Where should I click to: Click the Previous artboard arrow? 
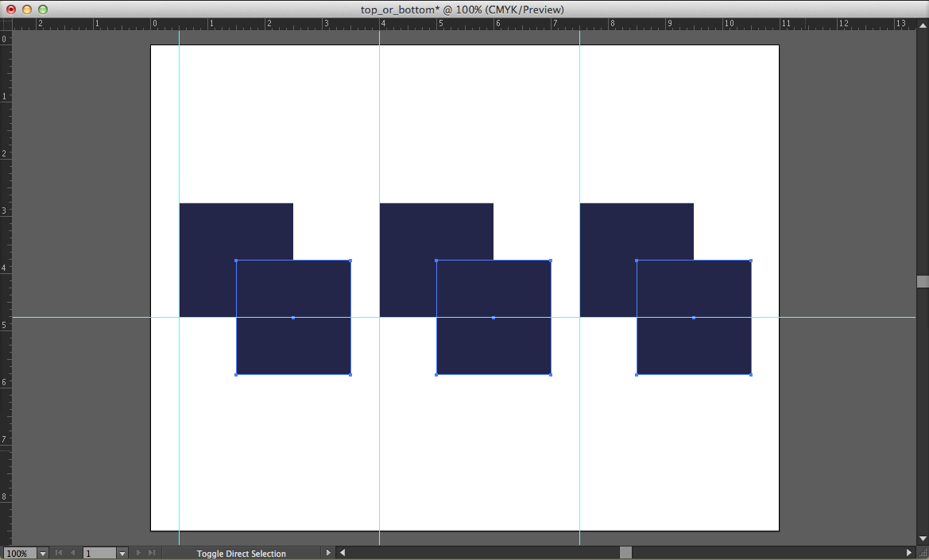(74, 553)
